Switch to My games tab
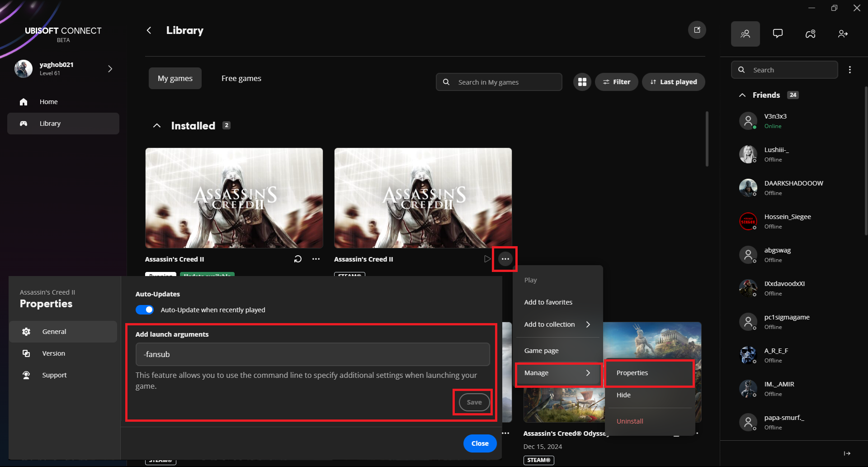This screenshot has width=868, height=467. click(175, 78)
